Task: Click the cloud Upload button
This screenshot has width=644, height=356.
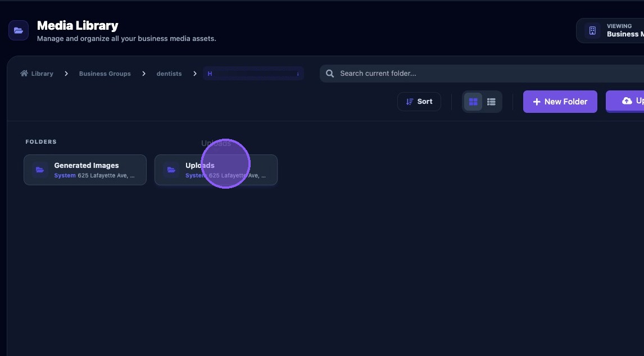Action: tap(625, 101)
